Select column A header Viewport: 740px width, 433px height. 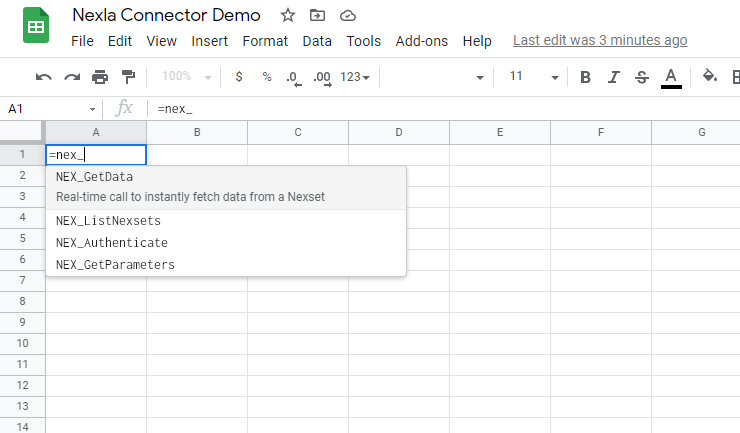click(x=96, y=133)
